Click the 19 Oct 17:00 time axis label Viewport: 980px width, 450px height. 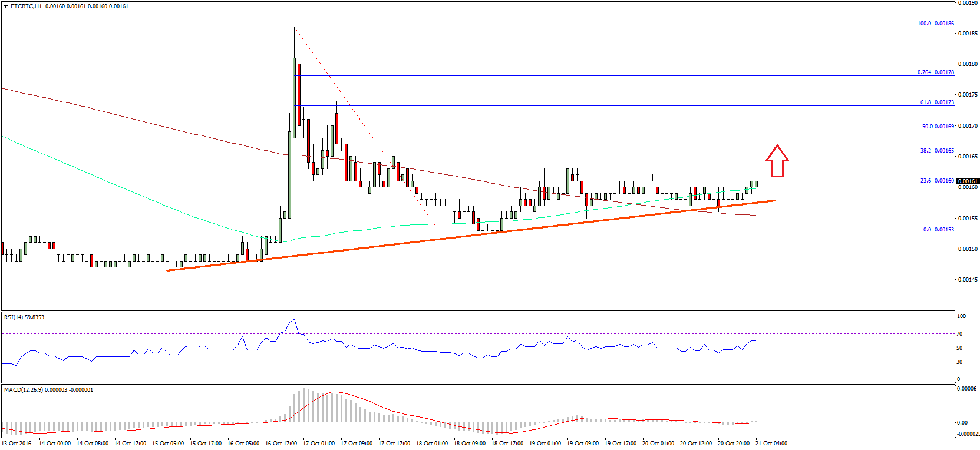click(x=621, y=444)
